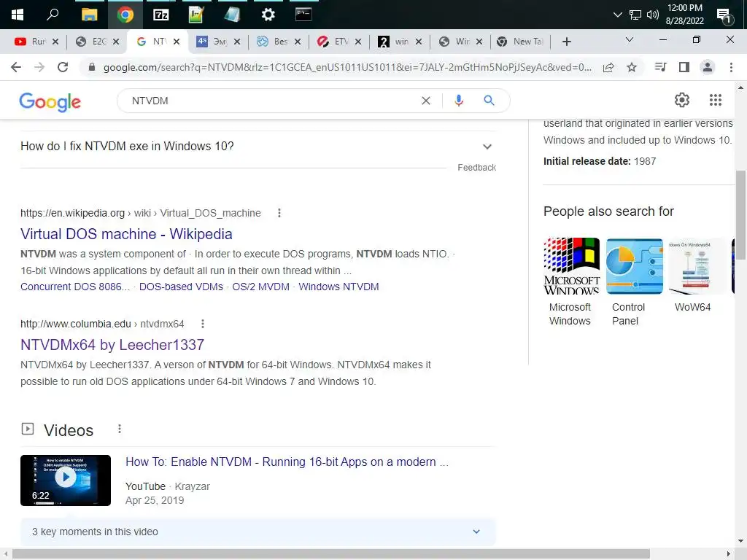Go to Google homepage logo
This screenshot has width=747, height=560.
click(x=50, y=101)
